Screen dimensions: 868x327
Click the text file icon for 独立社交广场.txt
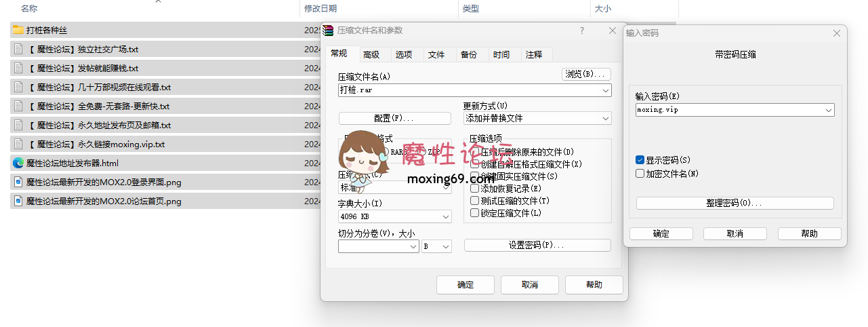[x=18, y=49]
